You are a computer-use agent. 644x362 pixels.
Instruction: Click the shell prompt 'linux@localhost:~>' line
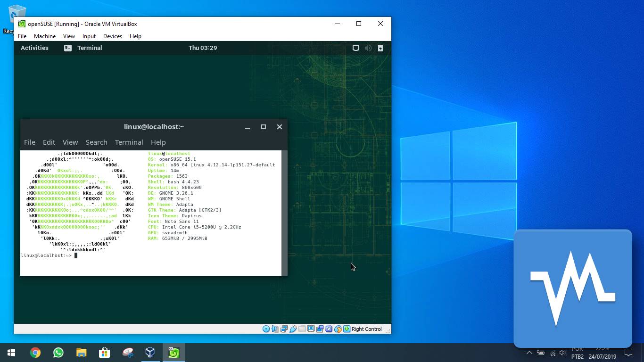49,255
